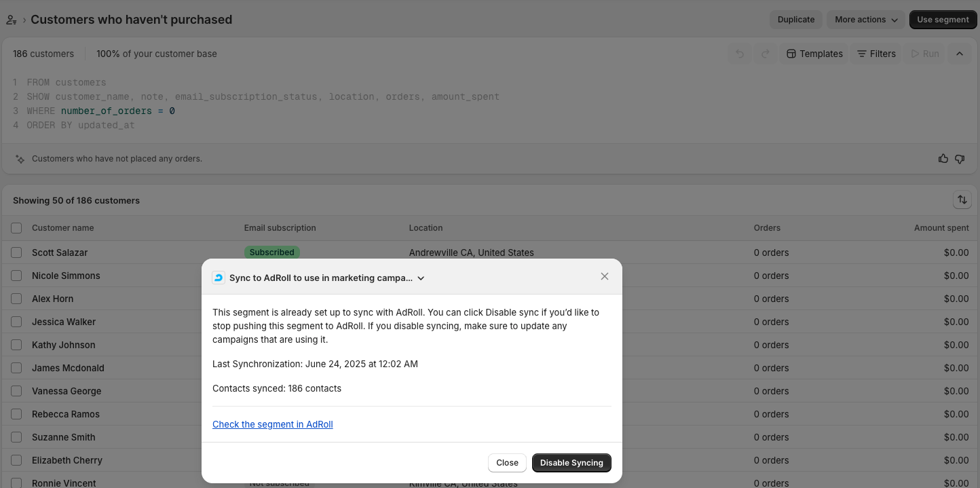Close the AdRoll sync dialog with X

[x=604, y=276]
